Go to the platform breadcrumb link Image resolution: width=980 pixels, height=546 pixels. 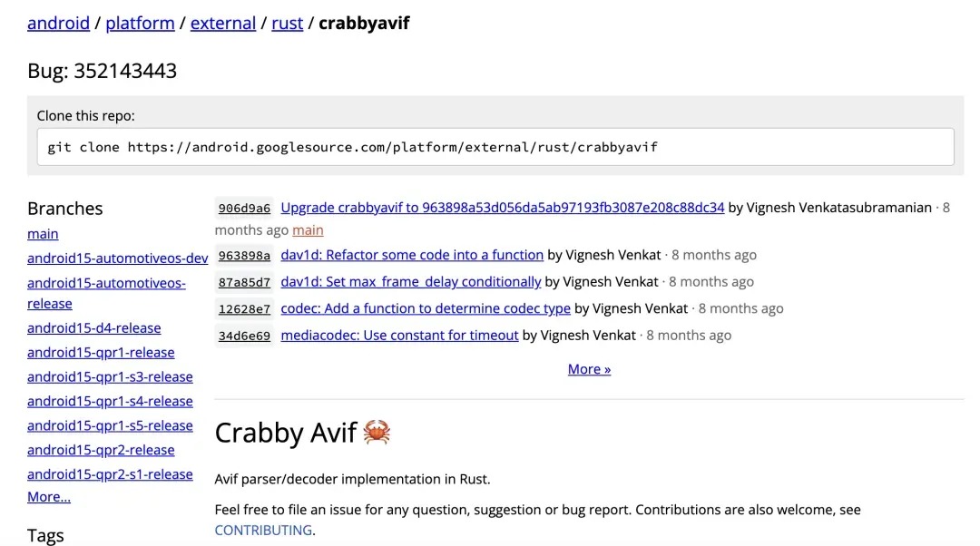(140, 23)
